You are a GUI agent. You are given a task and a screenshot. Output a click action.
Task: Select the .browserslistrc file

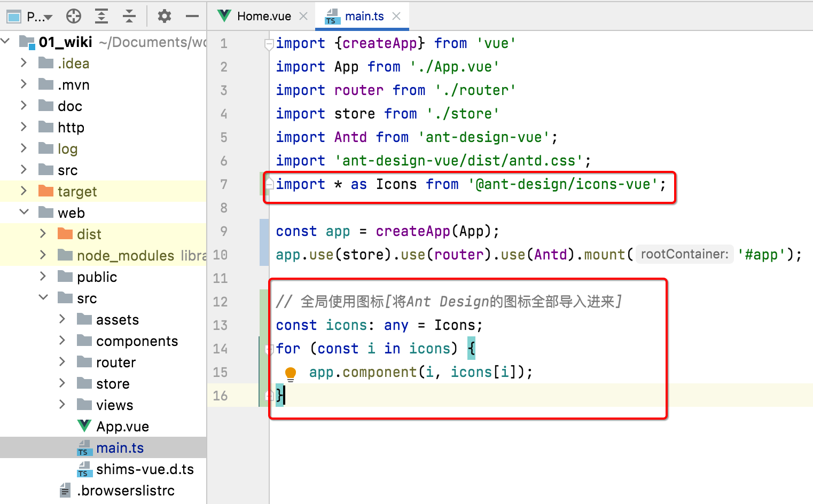pyautogui.click(x=126, y=490)
